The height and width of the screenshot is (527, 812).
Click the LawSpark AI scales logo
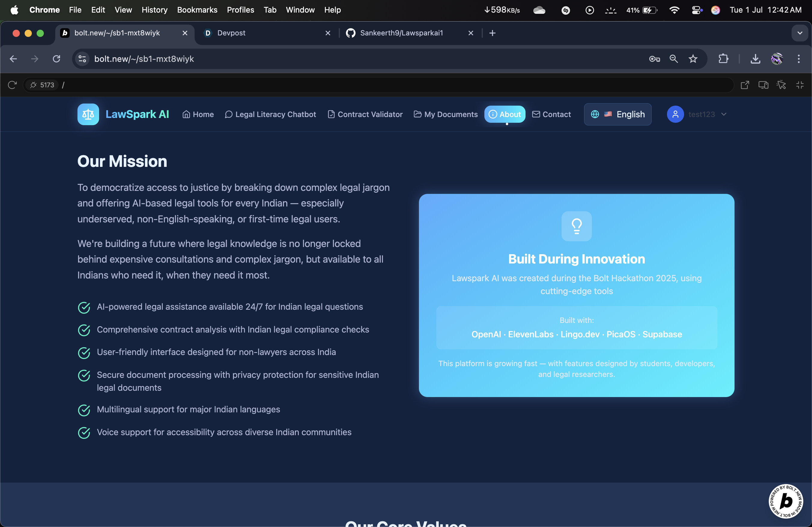coord(88,114)
